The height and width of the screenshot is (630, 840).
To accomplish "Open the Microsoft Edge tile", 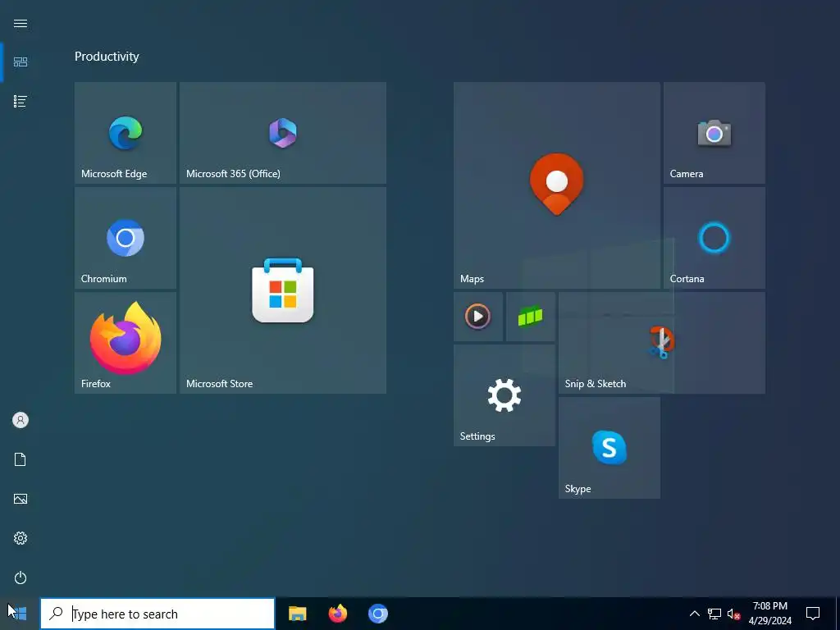I will point(126,133).
